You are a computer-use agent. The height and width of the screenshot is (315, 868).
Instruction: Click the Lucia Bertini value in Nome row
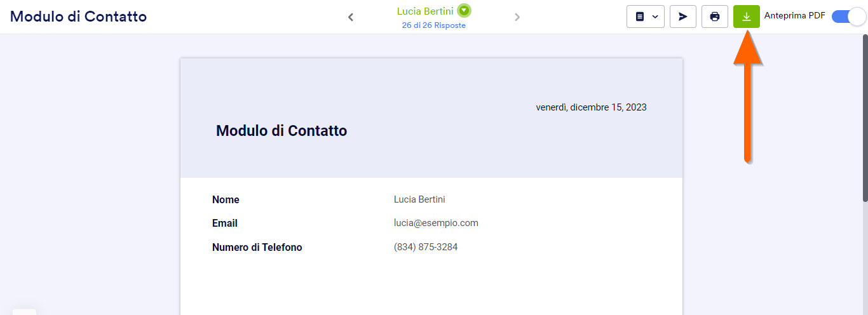[419, 199]
